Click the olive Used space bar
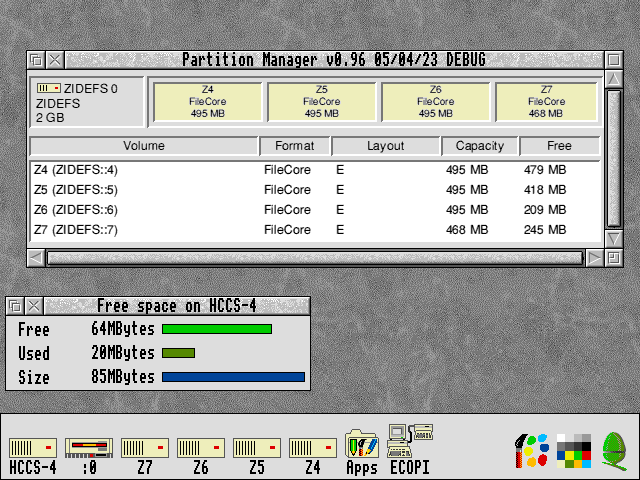This screenshot has width=640, height=480. pyautogui.click(x=178, y=353)
